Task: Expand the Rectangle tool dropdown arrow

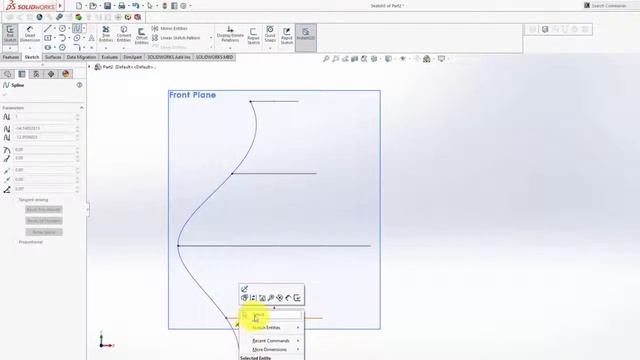Action: (x=55, y=38)
